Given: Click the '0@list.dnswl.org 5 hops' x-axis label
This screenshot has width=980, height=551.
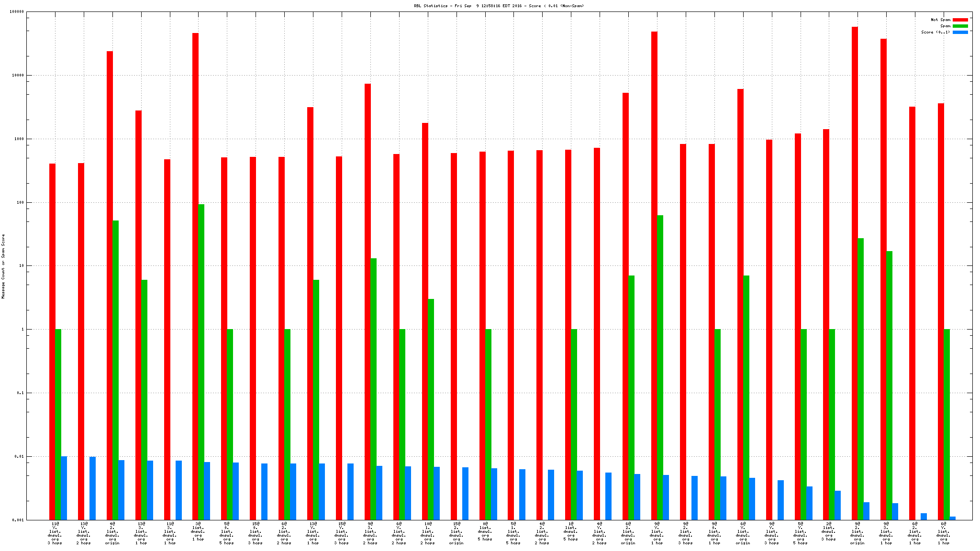Looking at the screenshot, I should click(x=485, y=531).
